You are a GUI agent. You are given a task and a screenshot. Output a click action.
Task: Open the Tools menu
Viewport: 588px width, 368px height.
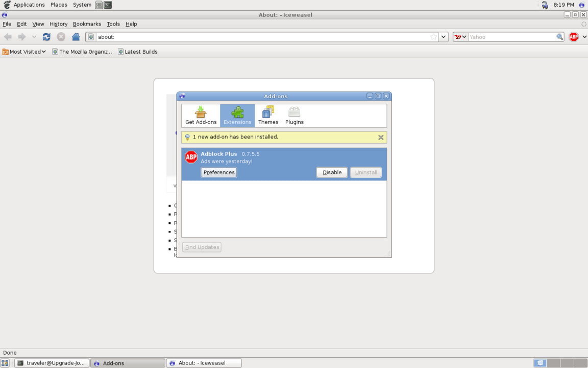[x=113, y=24]
